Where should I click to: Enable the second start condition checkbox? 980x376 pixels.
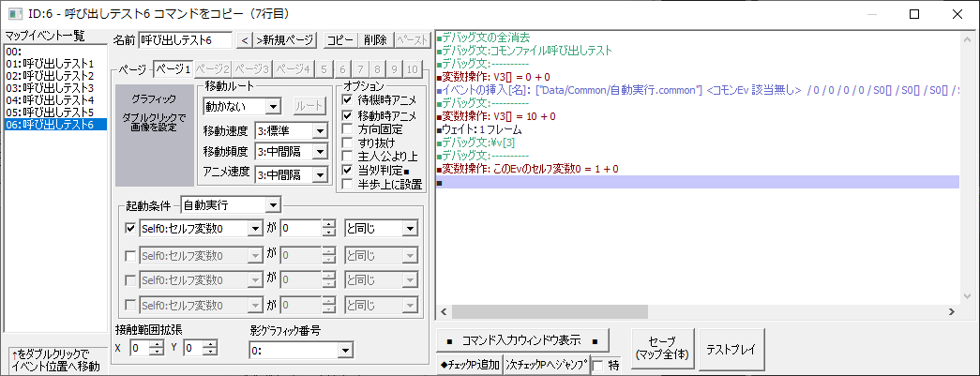(130, 255)
